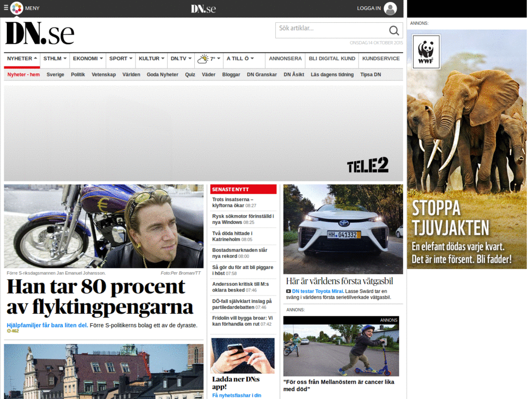
Task: Click the motorcycle man photo
Action: click(104, 227)
